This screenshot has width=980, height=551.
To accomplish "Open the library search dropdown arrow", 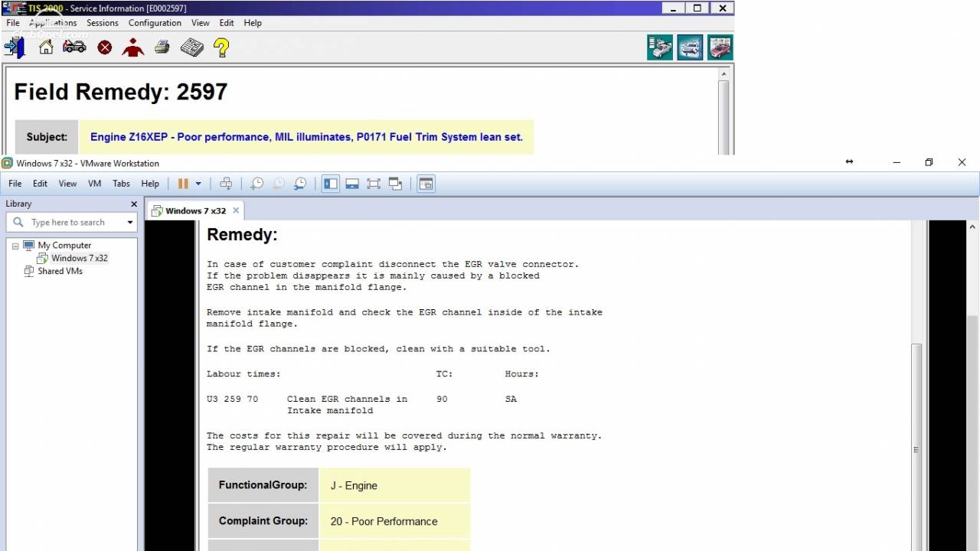I will (130, 223).
